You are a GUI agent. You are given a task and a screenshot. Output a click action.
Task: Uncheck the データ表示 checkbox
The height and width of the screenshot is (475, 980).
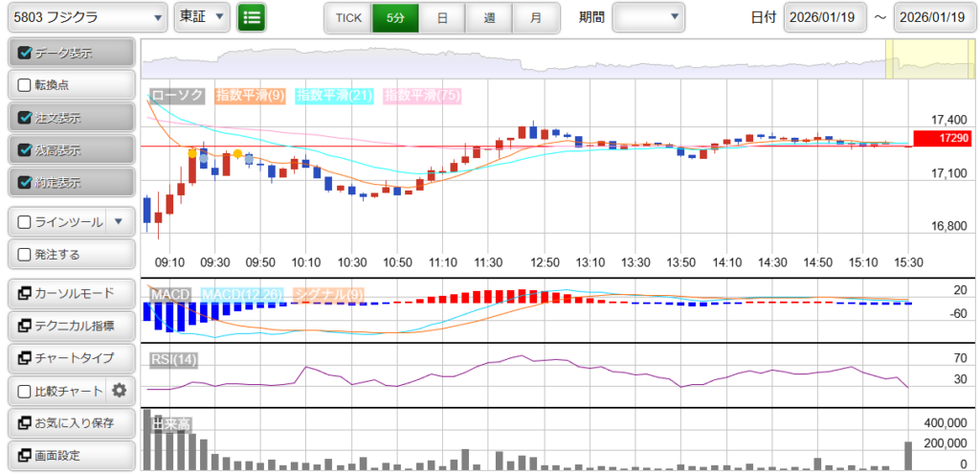pos(26,53)
